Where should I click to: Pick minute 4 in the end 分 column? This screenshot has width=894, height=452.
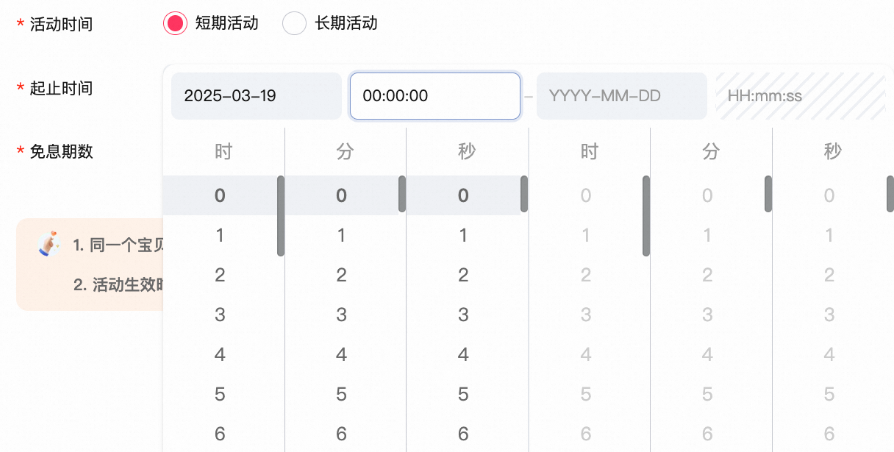coord(707,355)
